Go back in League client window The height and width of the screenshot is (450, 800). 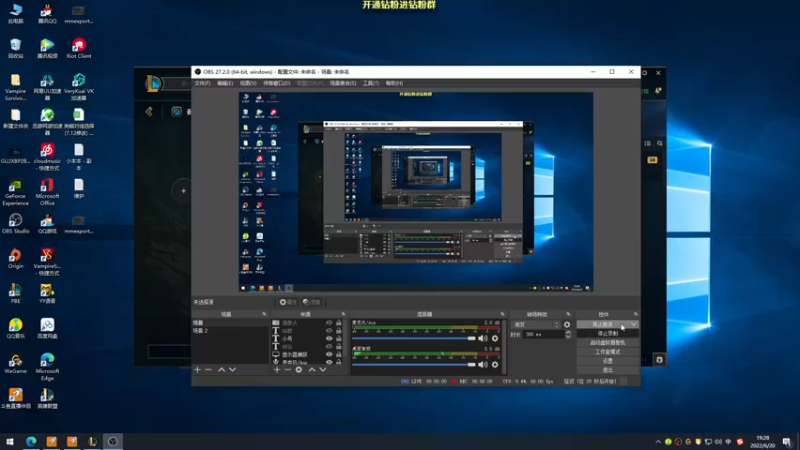click(149, 111)
